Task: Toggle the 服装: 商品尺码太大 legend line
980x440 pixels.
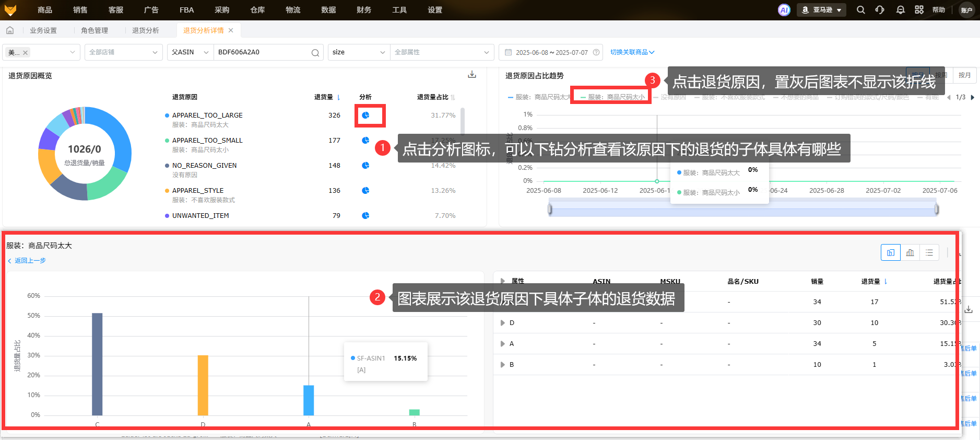Action: (538, 97)
